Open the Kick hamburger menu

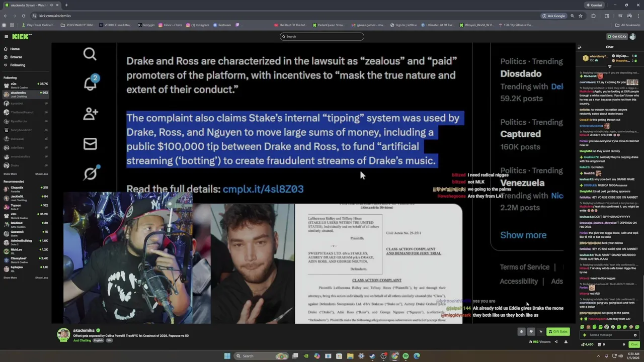click(x=6, y=36)
